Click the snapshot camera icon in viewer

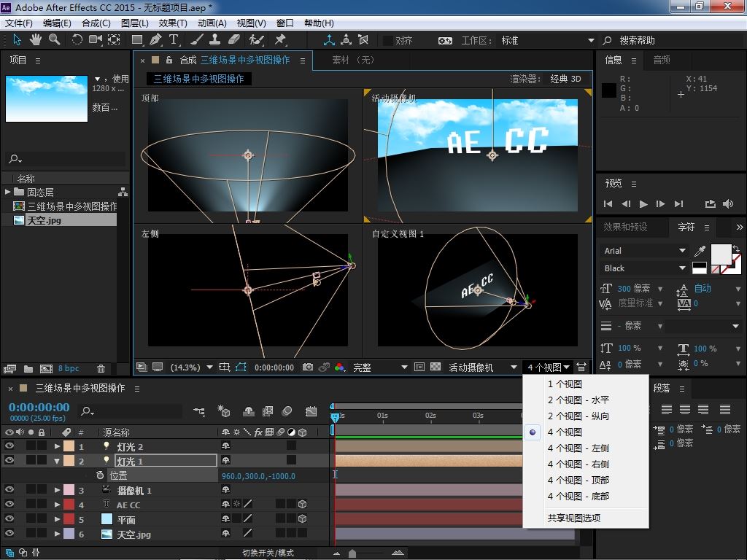308,367
